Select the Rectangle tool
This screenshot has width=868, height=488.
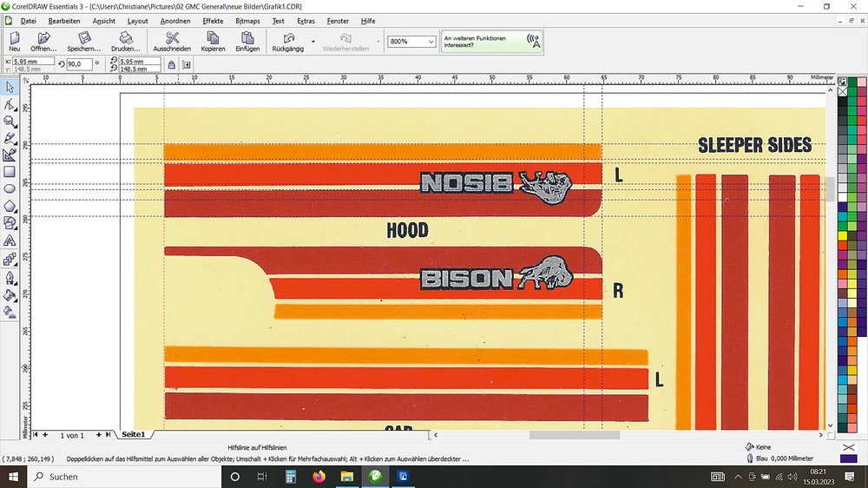coord(10,172)
